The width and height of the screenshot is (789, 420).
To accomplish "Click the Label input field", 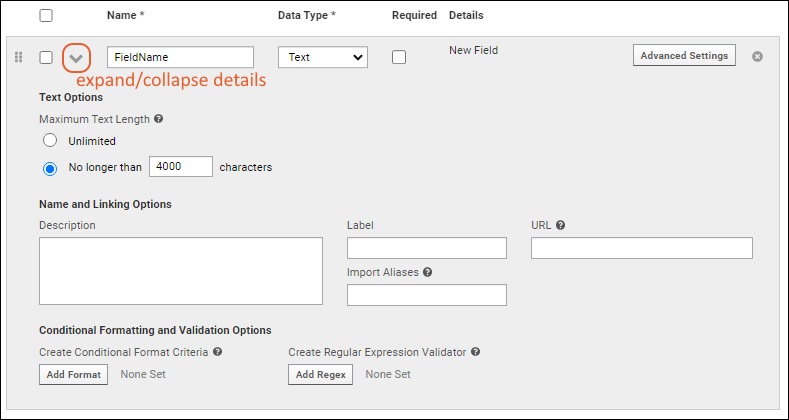I will (x=427, y=248).
